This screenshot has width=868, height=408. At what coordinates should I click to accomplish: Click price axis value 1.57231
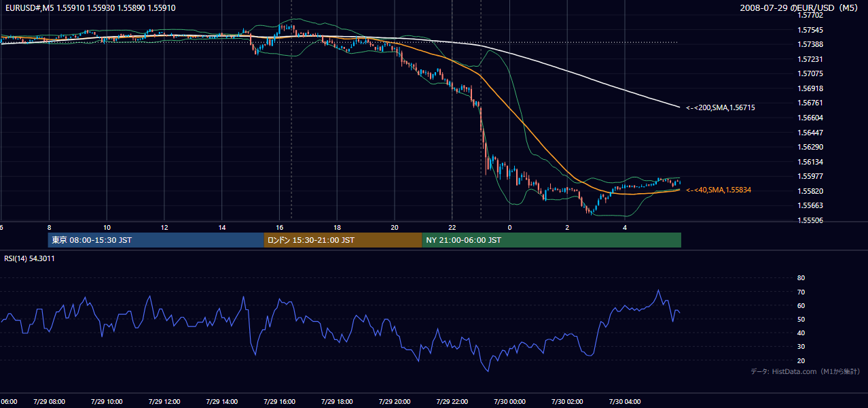tap(809, 59)
